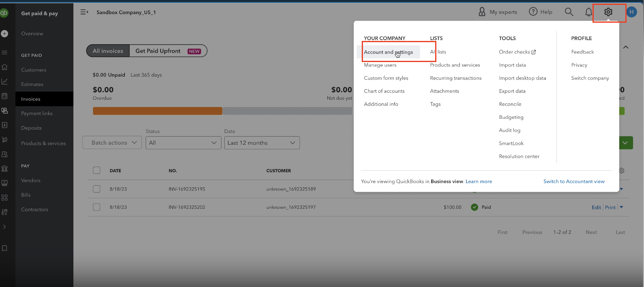
Task: Click the Learn more link
Action: 479,182
